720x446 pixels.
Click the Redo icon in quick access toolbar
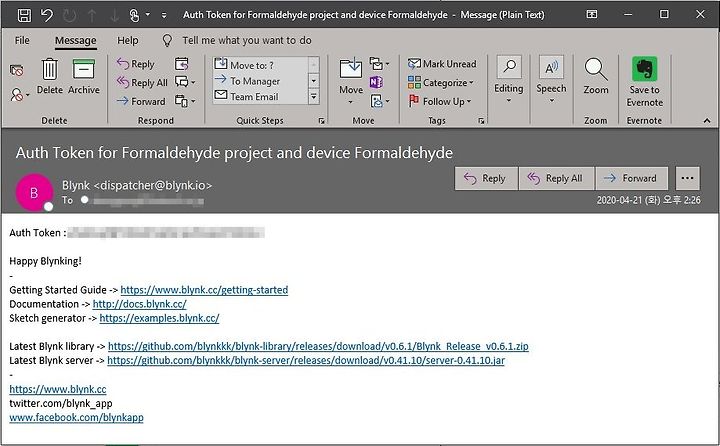click(x=69, y=15)
